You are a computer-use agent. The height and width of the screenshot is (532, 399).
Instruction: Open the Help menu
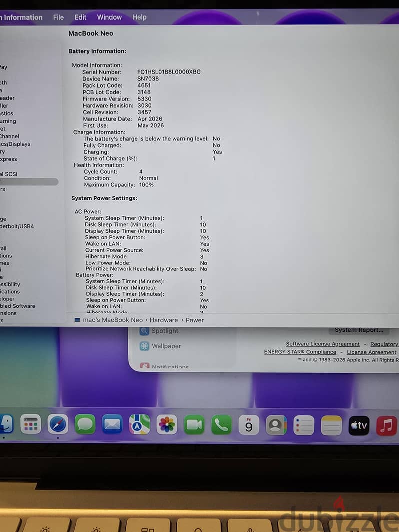pos(139,17)
